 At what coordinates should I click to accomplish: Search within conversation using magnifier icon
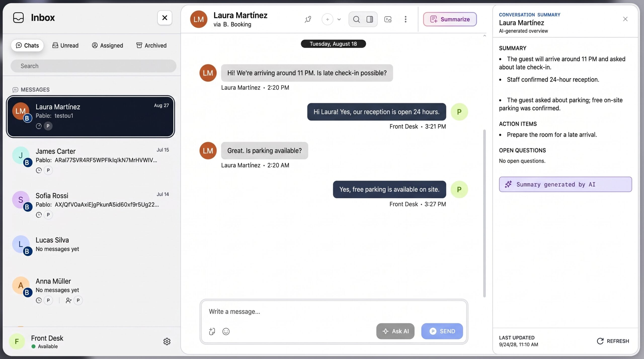tap(356, 19)
